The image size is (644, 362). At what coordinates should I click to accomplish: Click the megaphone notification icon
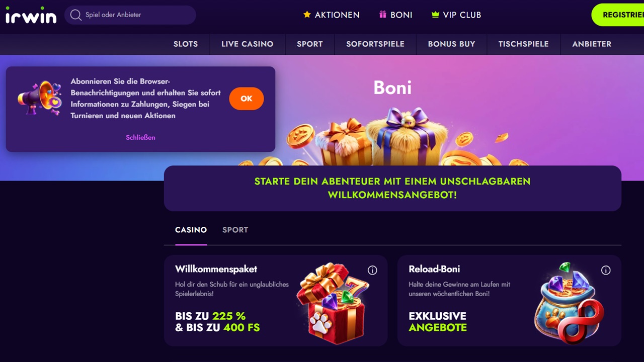pyautogui.click(x=40, y=98)
